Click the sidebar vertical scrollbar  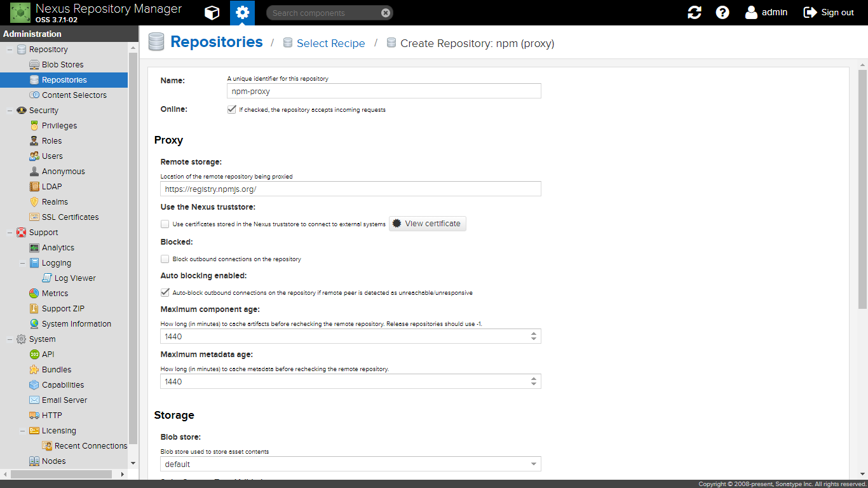133,248
